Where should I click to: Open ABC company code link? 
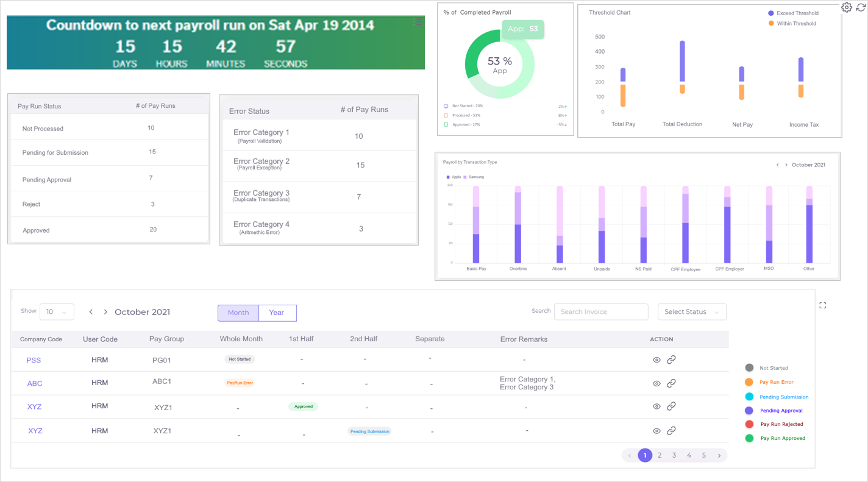[x=35, y=383]
